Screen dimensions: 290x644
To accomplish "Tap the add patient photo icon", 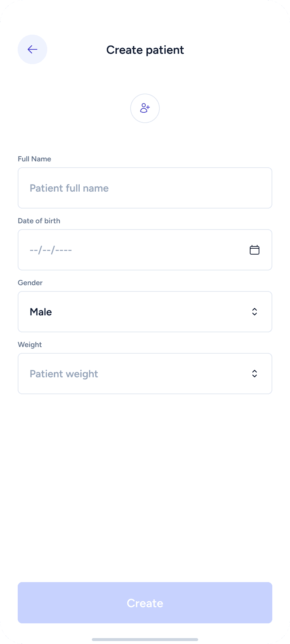I will (145, 108).
